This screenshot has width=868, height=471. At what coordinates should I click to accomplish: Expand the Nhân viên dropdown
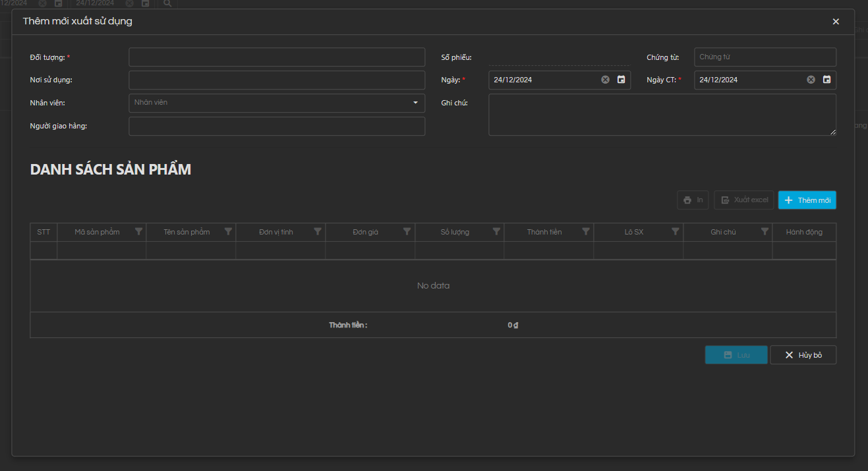point(415,103)
